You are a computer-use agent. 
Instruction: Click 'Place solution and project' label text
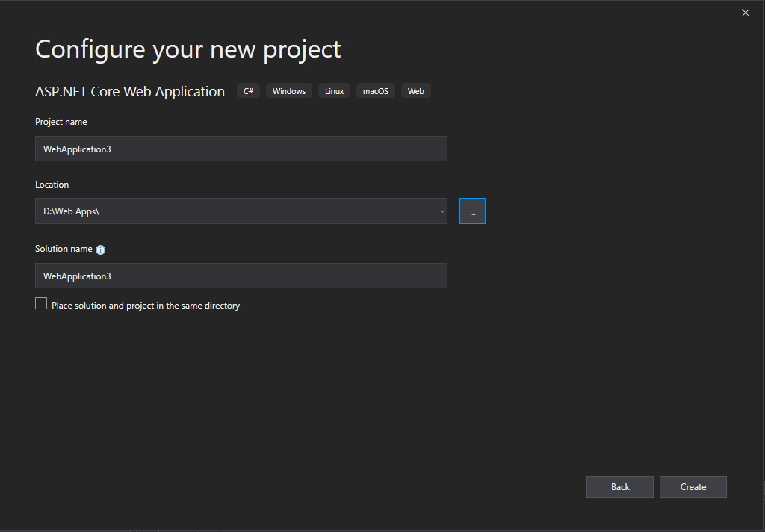click(x=146, y=306)
